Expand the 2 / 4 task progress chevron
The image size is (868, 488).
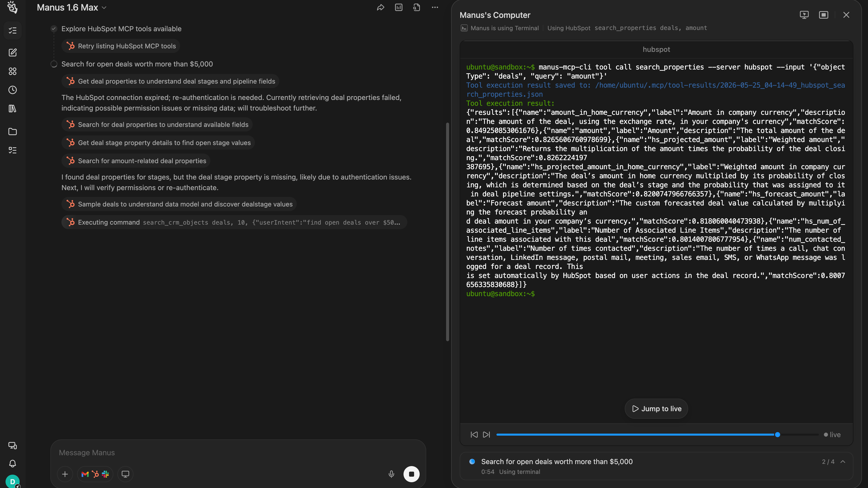pyautogui.click(x=843, y=462)
